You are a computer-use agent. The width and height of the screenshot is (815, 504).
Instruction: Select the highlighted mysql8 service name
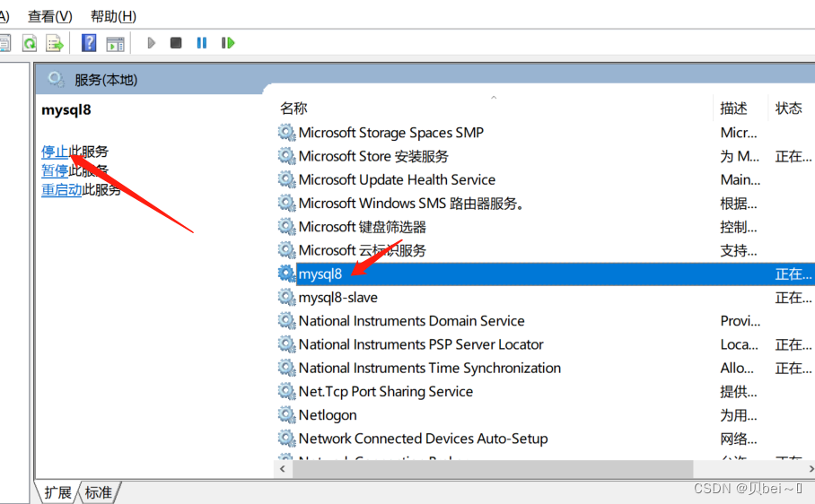pos(320,274)
